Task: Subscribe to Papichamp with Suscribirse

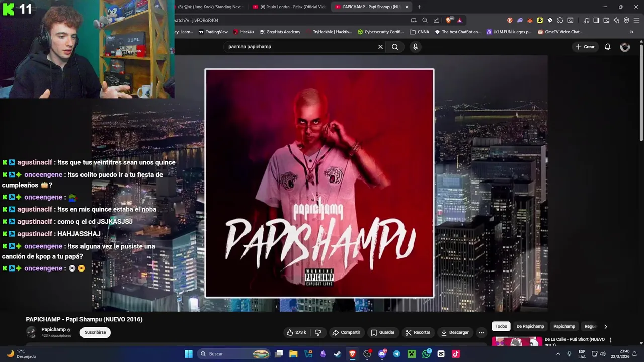Action: point(95,332)
